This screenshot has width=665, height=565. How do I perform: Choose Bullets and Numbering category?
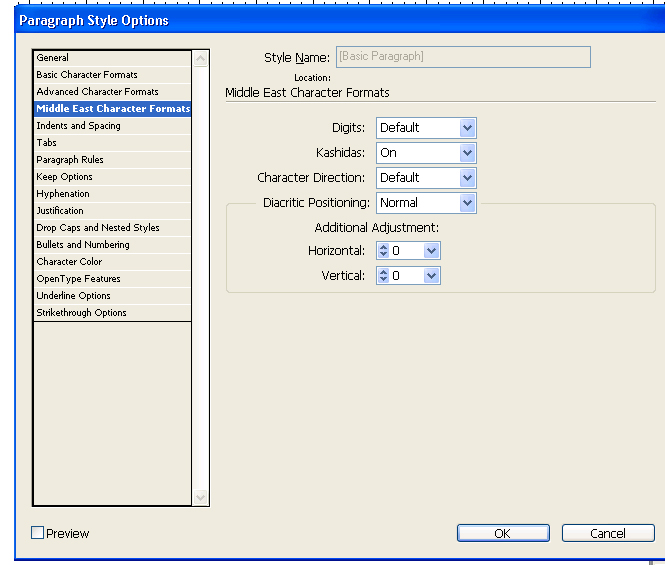83,245
